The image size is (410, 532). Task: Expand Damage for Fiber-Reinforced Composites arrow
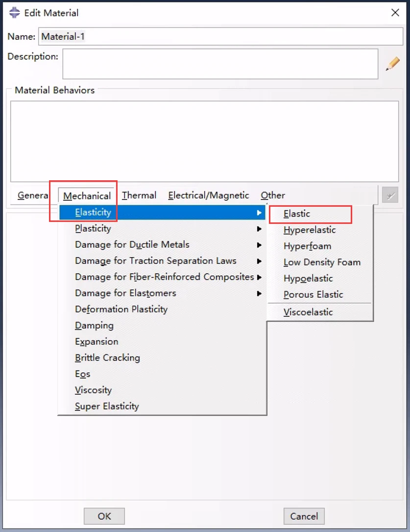click(259, 277)
